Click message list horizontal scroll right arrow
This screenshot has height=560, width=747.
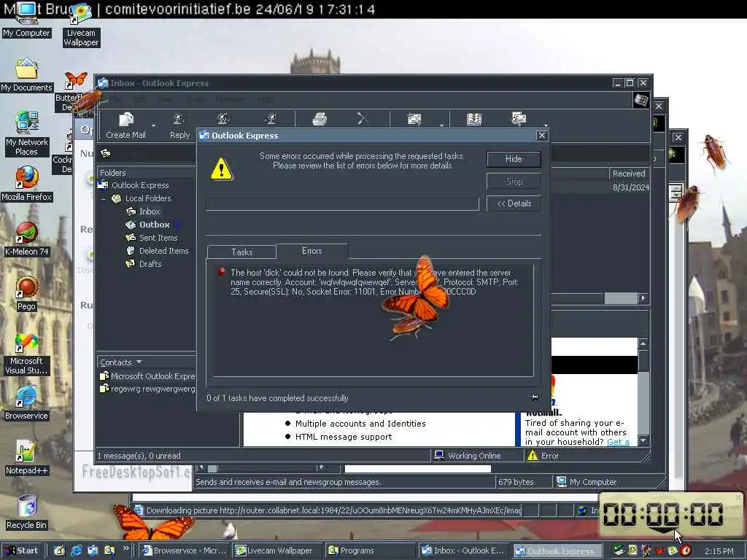(x=643, y=298)
